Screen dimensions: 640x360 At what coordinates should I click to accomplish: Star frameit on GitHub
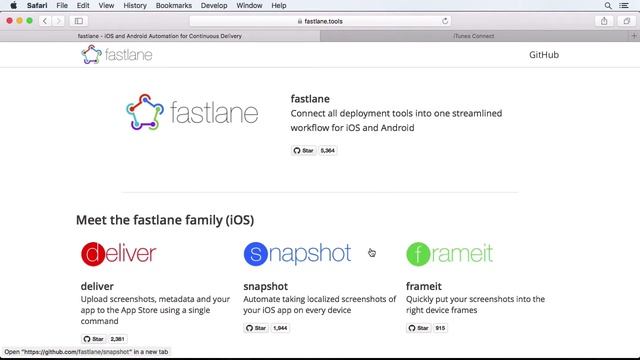(x=418, y=328)
